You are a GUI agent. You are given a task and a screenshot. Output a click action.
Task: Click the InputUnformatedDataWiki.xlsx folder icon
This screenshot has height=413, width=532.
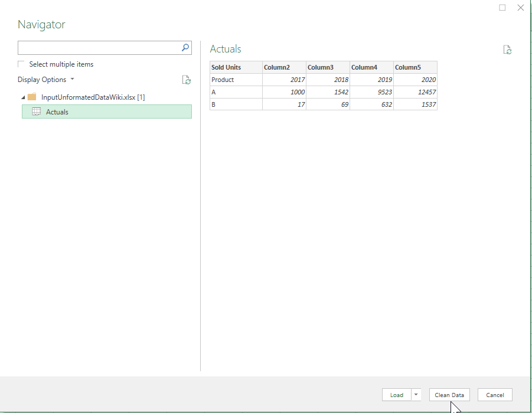[32, 97]
